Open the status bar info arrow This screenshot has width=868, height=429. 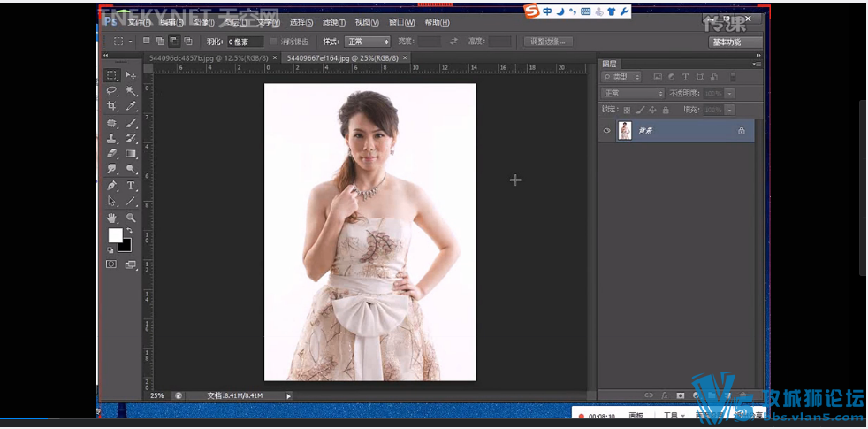coord(288,395)
